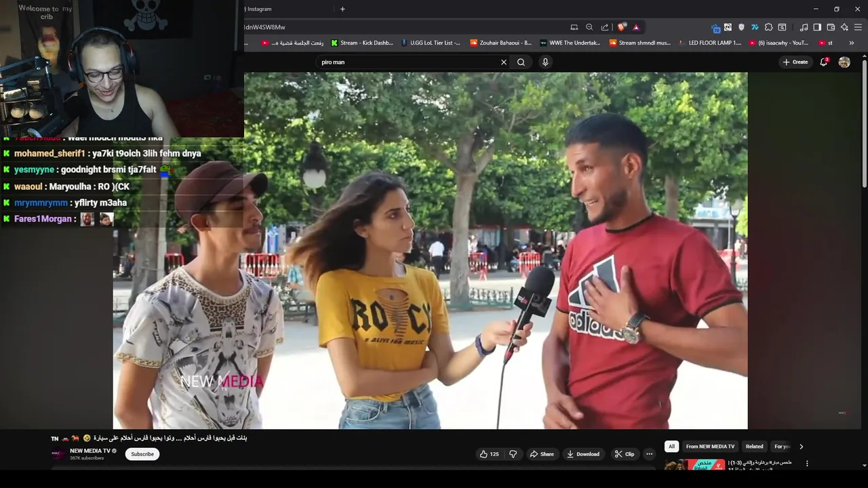Expand filter chips with right chevron arrow
The height and width of the screenshot is (488, 868).
tap(801, 447)
